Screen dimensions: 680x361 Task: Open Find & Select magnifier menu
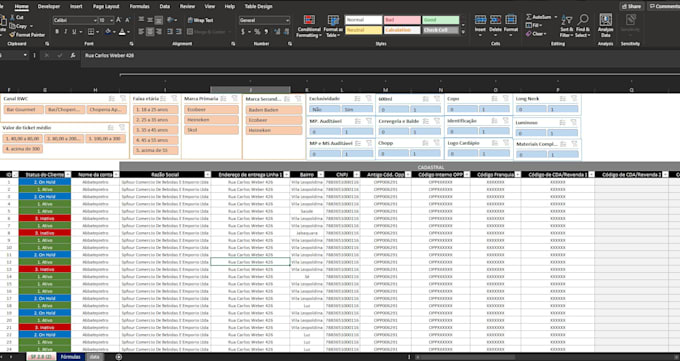coord(583,26)
